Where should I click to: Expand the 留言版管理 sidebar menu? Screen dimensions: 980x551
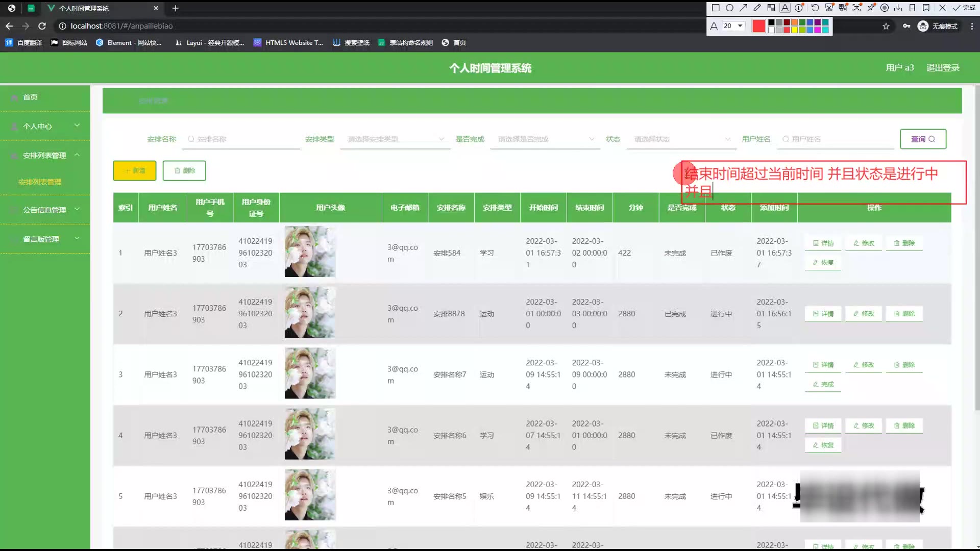pyautogui.click(x=45, y=239)
